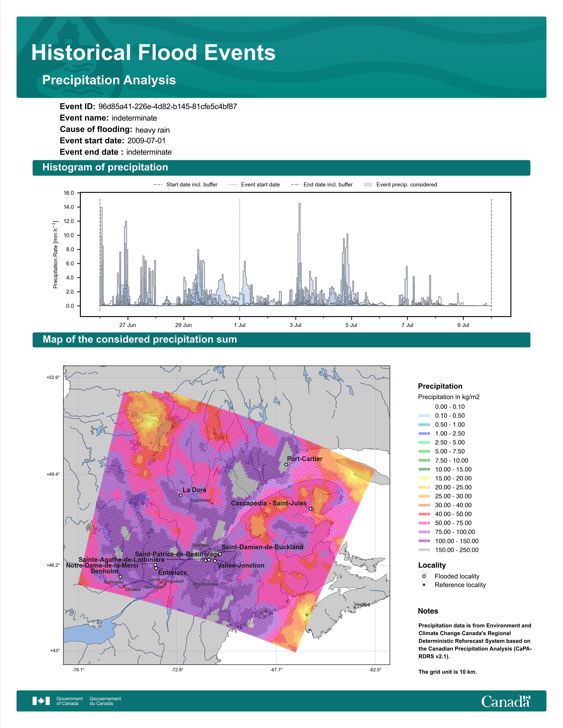Click the '27 Jun' x-axis tick label
Screen dimensions: 563x728
[x=128, y=325]
